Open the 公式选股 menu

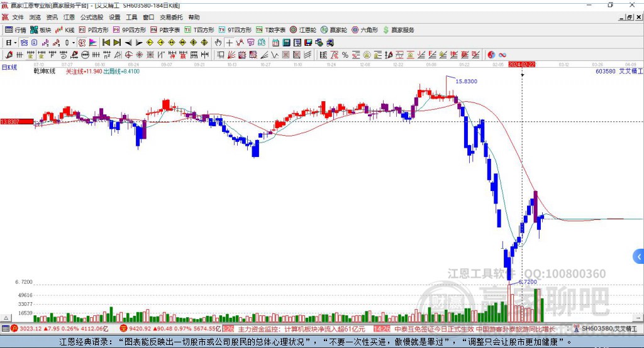(x=92, y=17)
